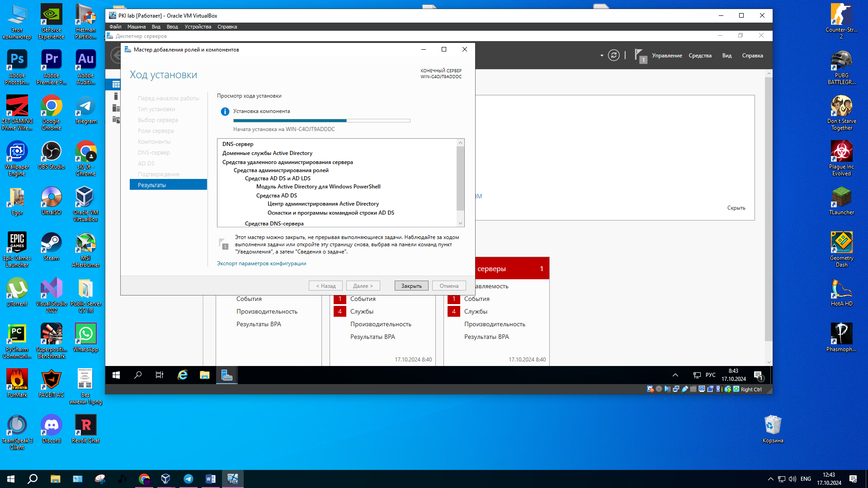Click the VirtualBox network adapters indicator

pos(676,389)
